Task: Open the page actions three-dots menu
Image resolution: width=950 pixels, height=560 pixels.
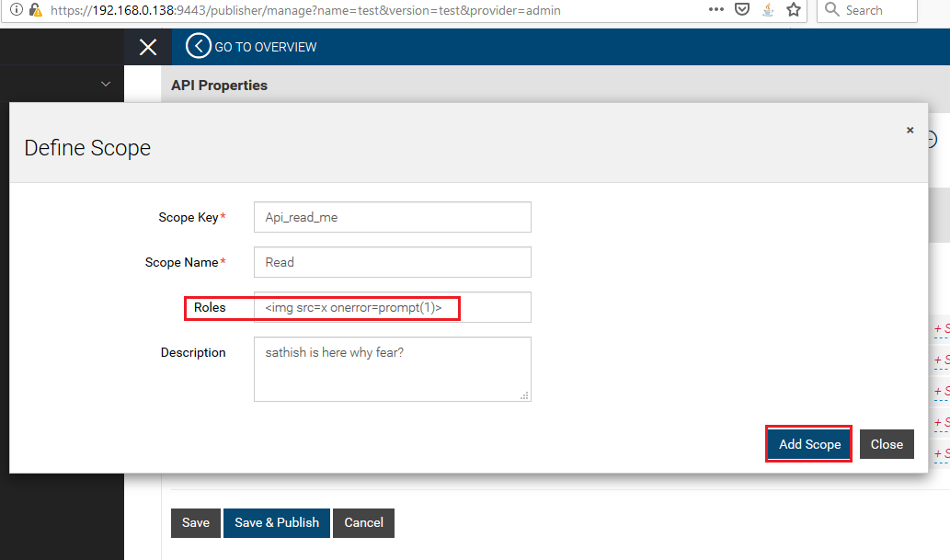Action: pyautogui.click(x=716, y=10)
